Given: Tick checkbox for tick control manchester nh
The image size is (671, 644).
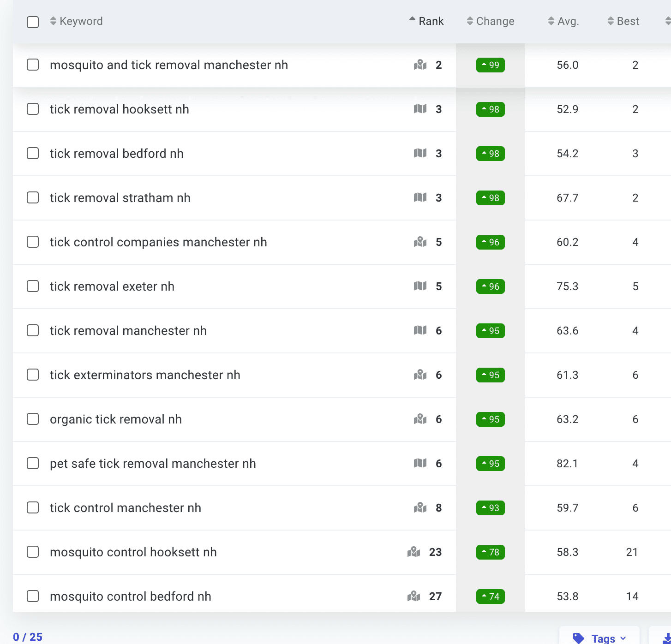Looking at the screenshot, I should (33, 507).
